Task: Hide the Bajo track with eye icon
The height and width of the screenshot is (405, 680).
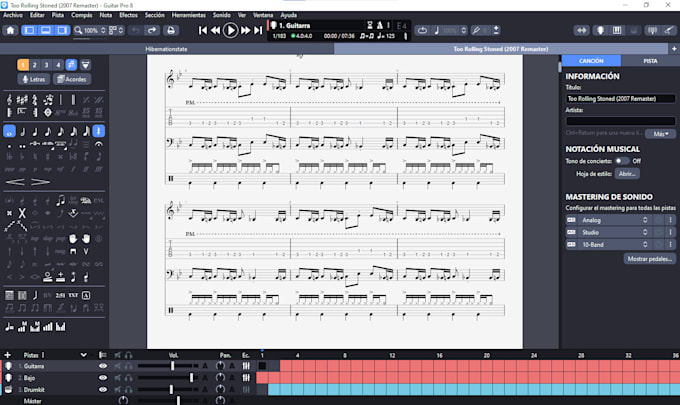Action: click(103, 378)
